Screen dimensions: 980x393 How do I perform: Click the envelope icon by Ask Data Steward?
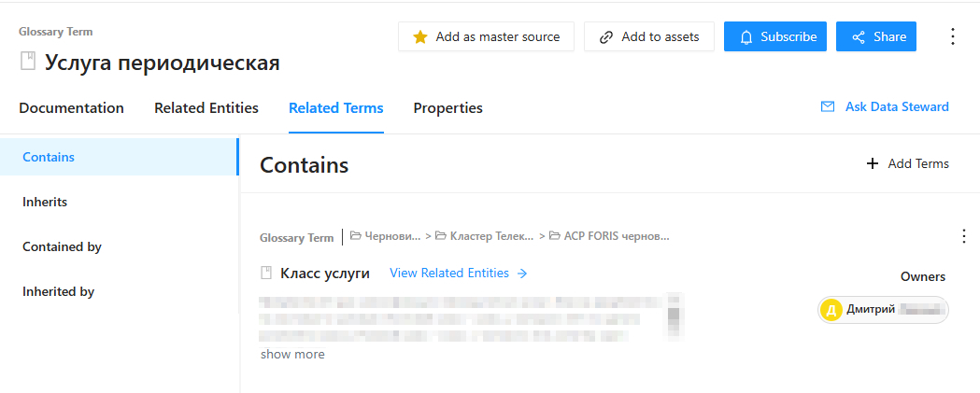click(x=828, y=106)
